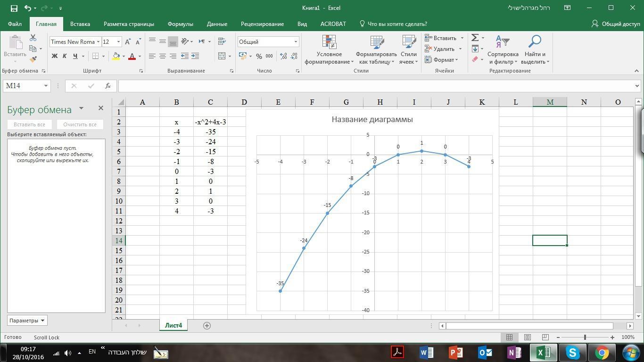
Task: Open the Параметры clipboard options button
Action: coord(27,321)
